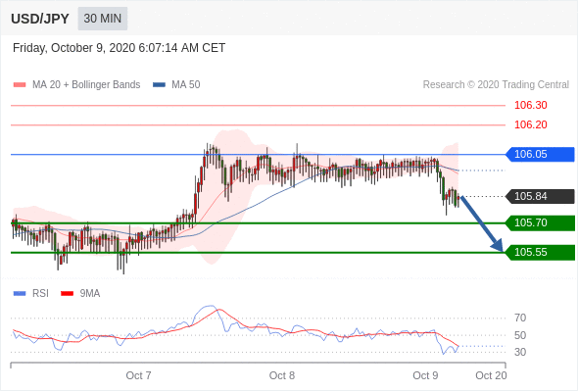Click the Oct 8 date axis label
This screenshot has height=392, width=578.
click(282, 375)
